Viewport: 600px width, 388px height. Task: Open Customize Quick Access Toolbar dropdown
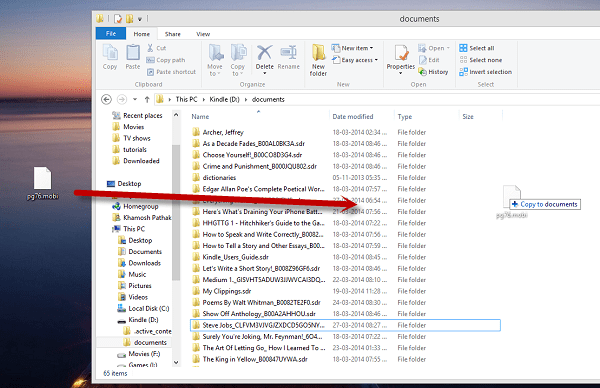click(x=140, y=19)
